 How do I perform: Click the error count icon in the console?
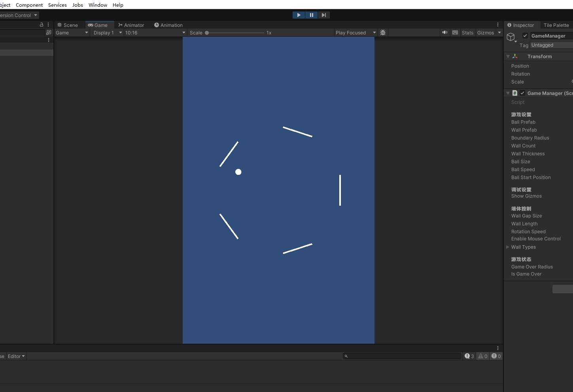pyautogui.click(x=494, y=356)
